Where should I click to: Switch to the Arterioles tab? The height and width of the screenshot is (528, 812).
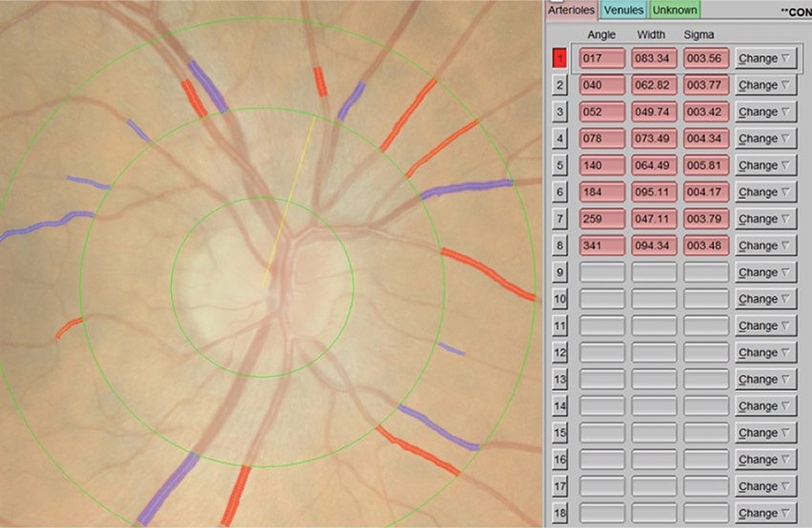pos(571,10)
